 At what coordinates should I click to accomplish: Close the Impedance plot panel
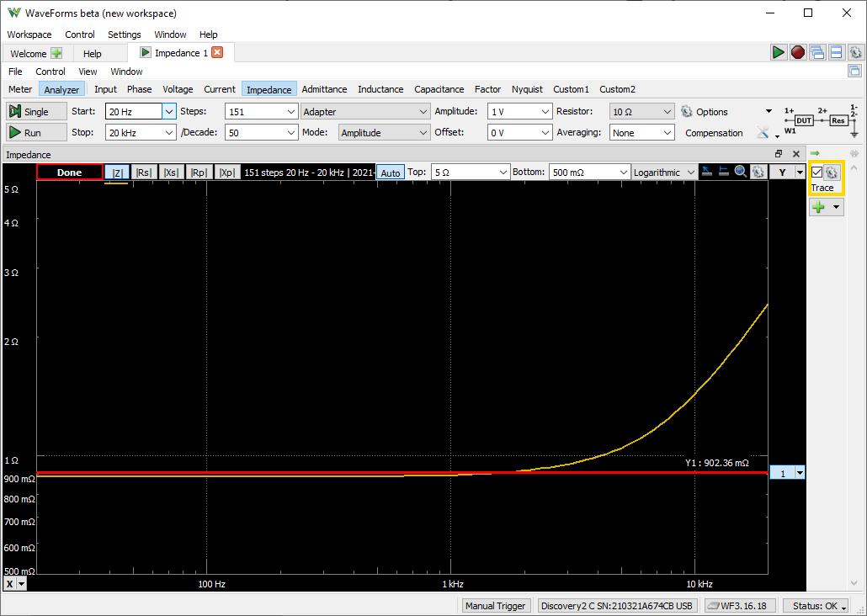(x=796, y=154)
